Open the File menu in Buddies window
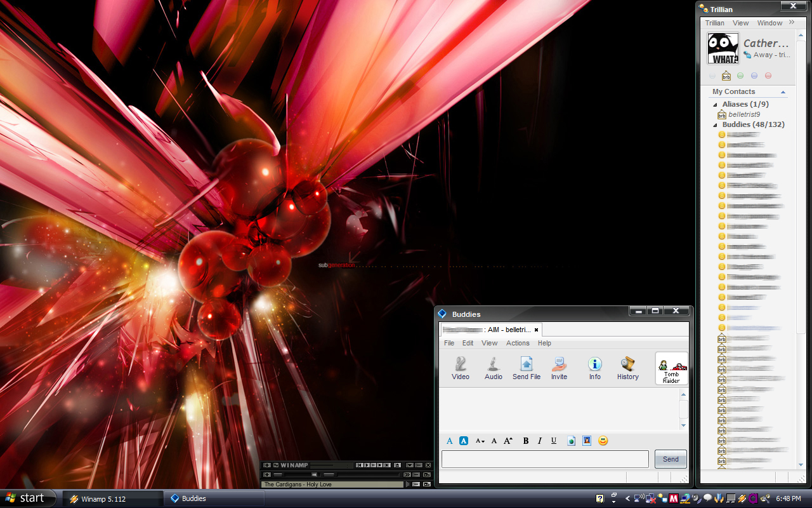The height and width of the screenshot is (508, 812). (x=449, y=343)
